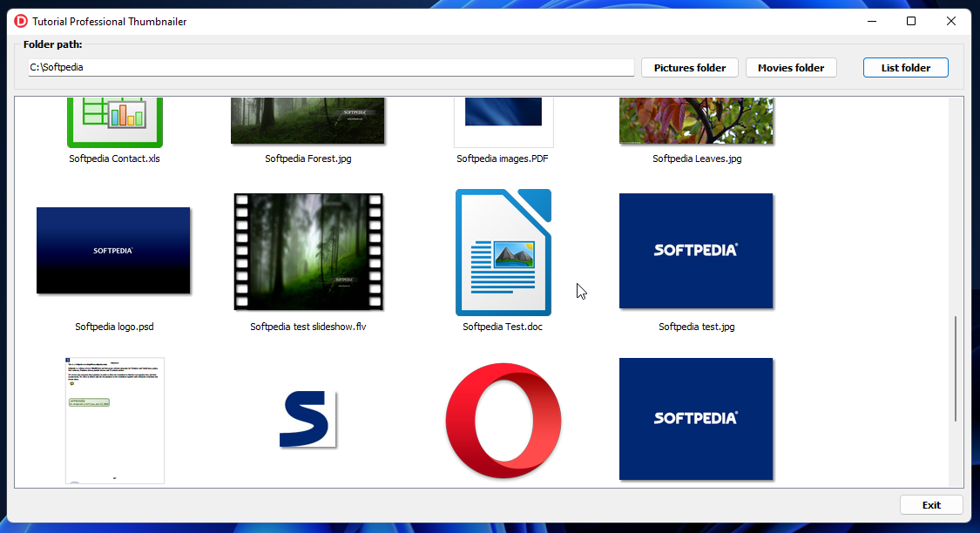Viewport: 980px width, 533px height.
Task: Select the Softpedia Leaves.jpg thumbnail
Action: [x=696, y=120]
